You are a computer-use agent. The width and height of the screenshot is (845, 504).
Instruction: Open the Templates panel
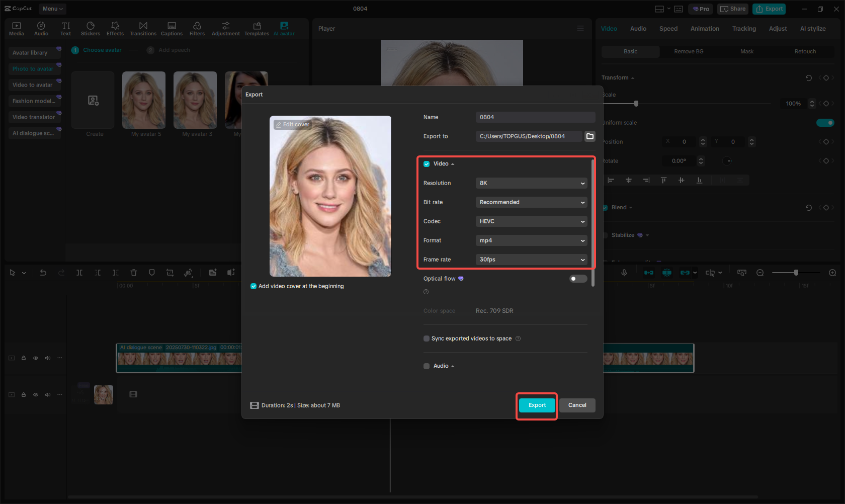coord(257,28)
